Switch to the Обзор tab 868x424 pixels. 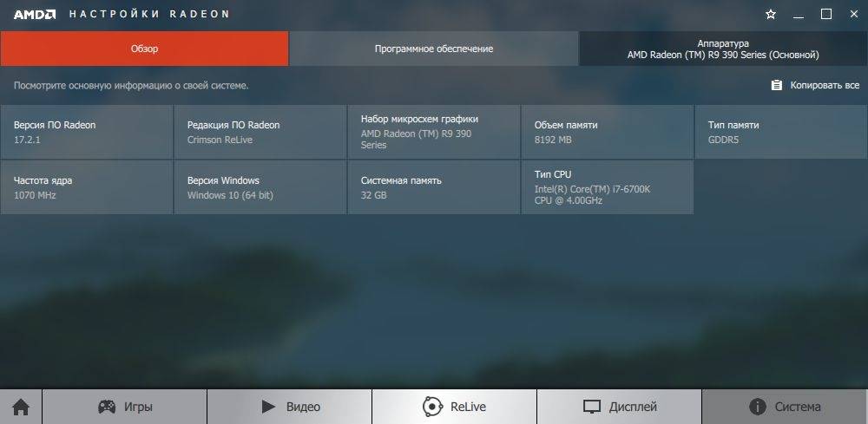tap(144, 49)
